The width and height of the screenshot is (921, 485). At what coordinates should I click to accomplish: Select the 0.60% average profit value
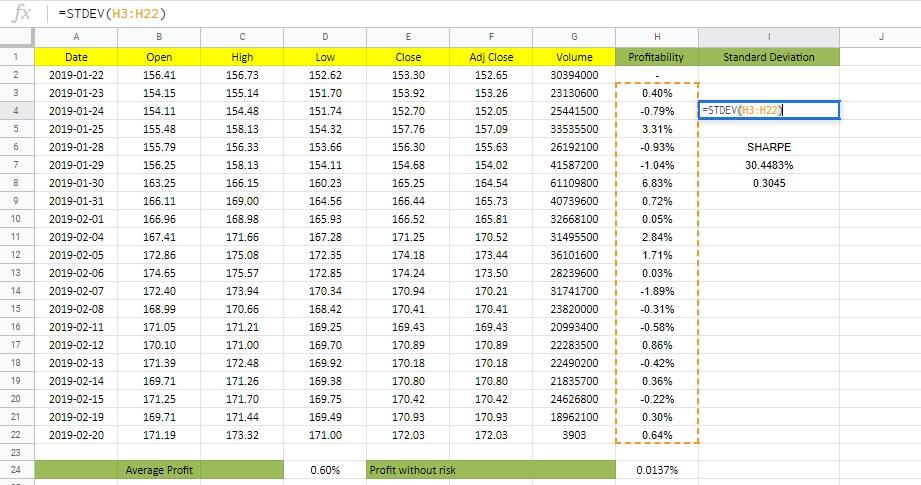pyautogui.click(x=325, y=470)
